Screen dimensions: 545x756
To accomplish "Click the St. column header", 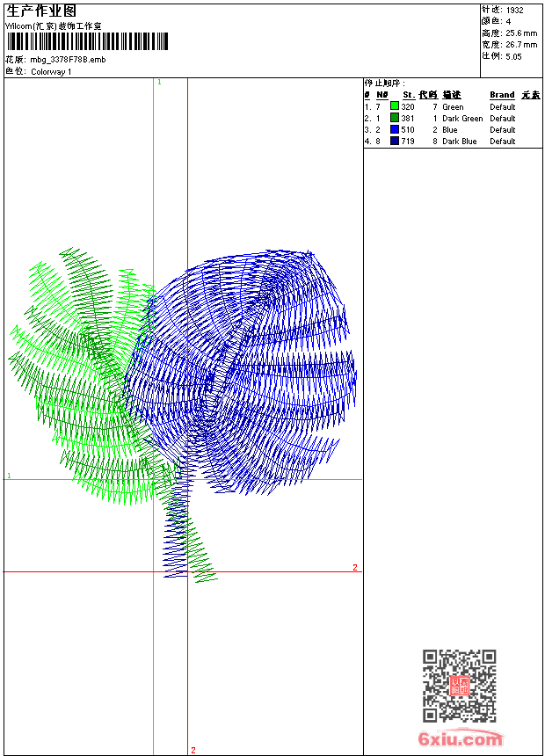I will pyautogui.click(x=408, y=95).
